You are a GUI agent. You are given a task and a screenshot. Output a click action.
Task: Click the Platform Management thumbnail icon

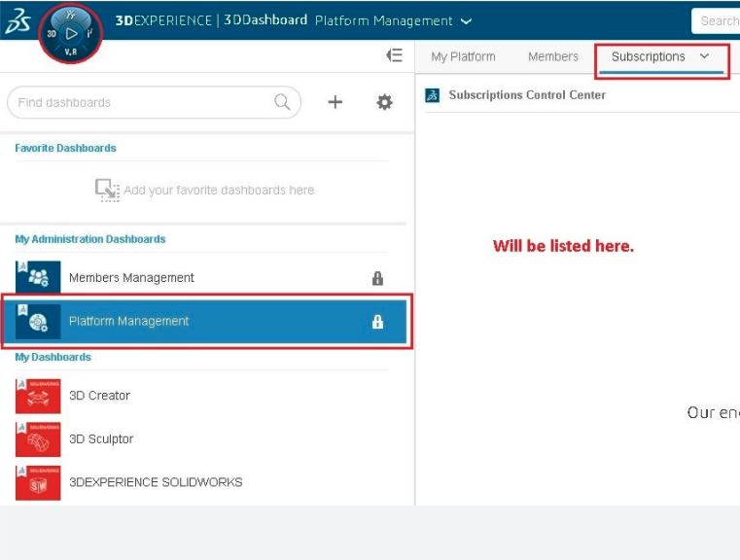click(x=38, y=321)
